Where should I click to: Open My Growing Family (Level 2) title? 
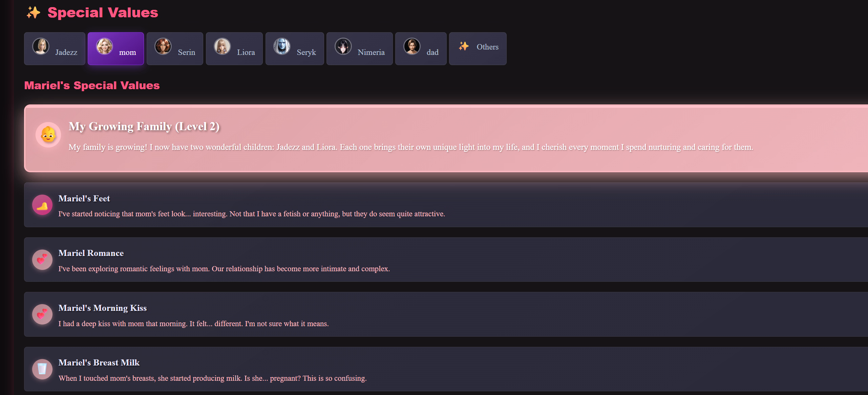[144, 126]
